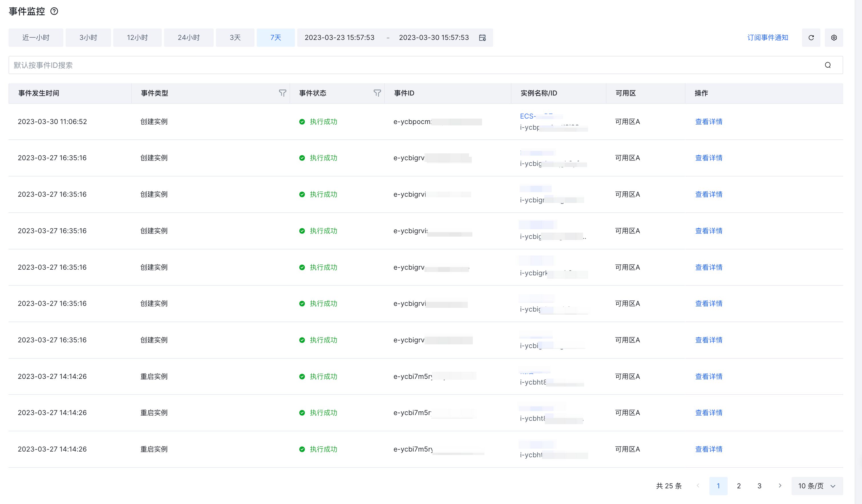
Task: Select the 7天 time range
Action: tap(276, 38)
